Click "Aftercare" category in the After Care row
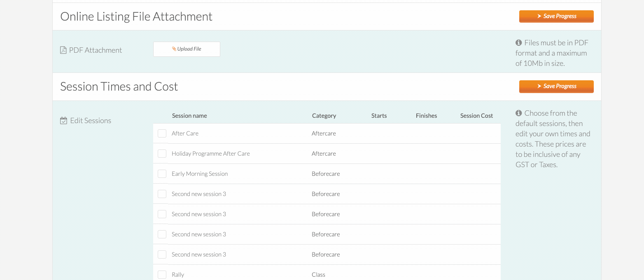 click(x=324, y=133)
